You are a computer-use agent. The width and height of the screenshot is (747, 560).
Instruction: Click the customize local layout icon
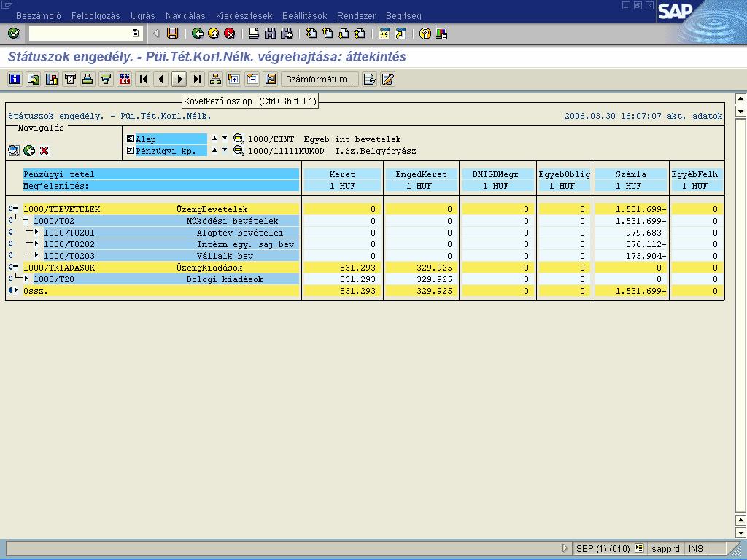[x=441, y=34]
